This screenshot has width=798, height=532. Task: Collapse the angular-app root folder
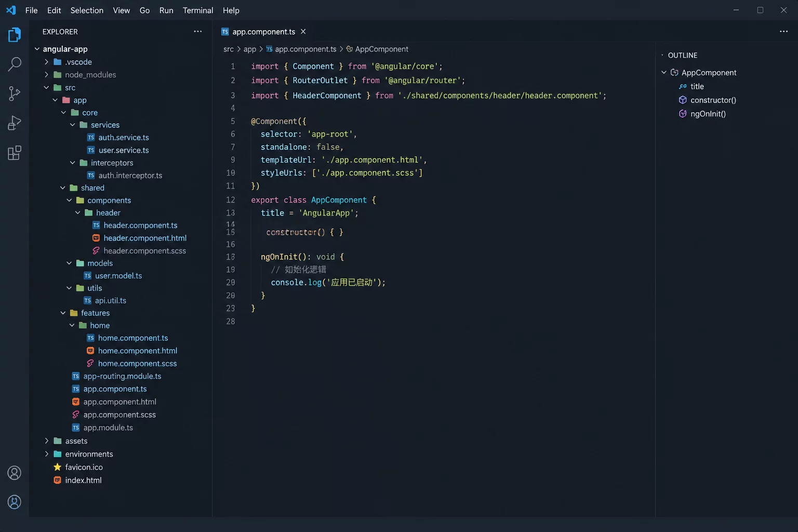pyautogui.click(x=37, y=49)
